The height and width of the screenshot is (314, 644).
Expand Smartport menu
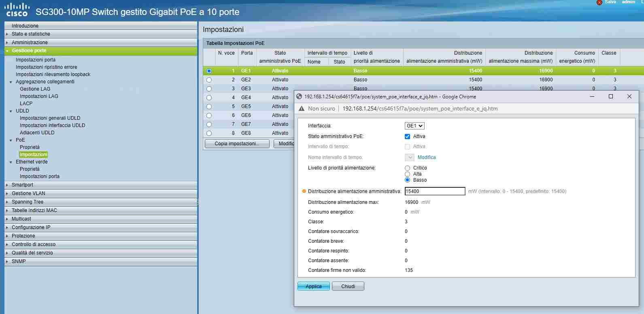click(101, 185)
